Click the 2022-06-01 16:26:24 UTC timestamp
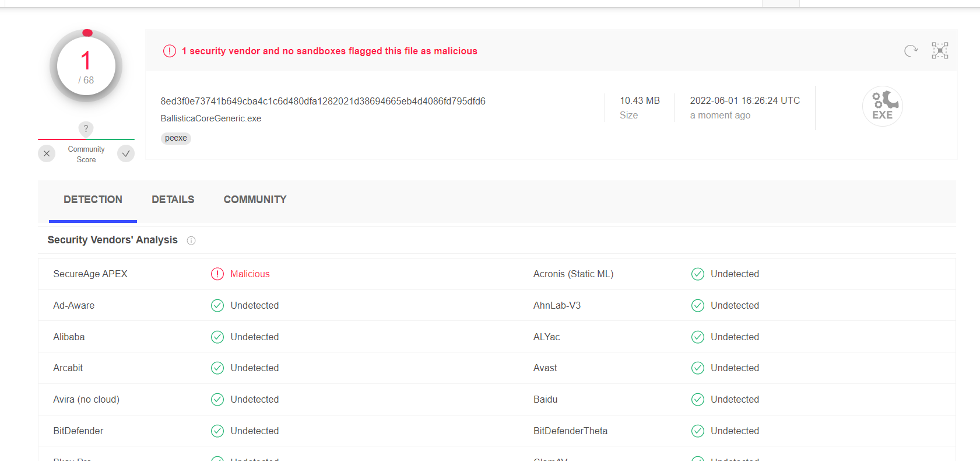 coord(745,100)
